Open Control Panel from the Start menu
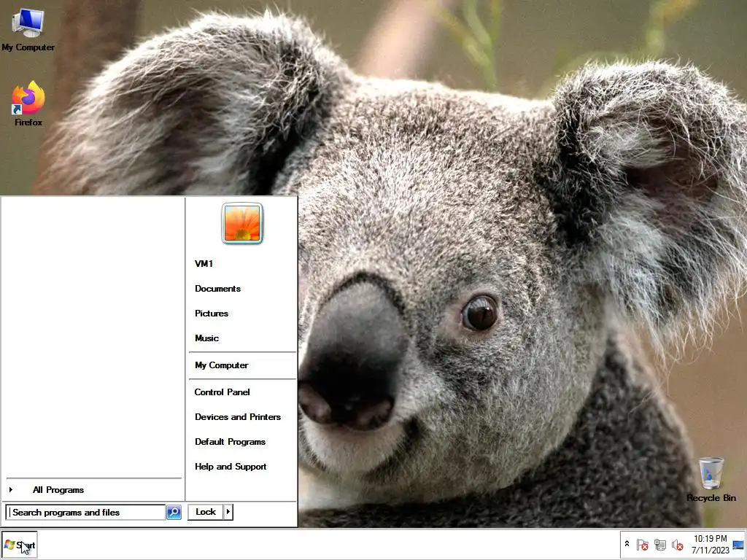747x560 pixels. [222, 392]
